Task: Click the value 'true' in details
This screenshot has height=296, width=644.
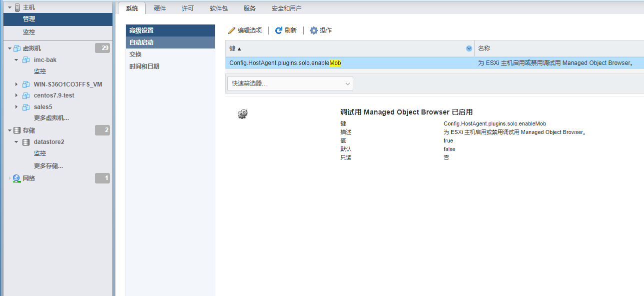Action: (449, 141)
